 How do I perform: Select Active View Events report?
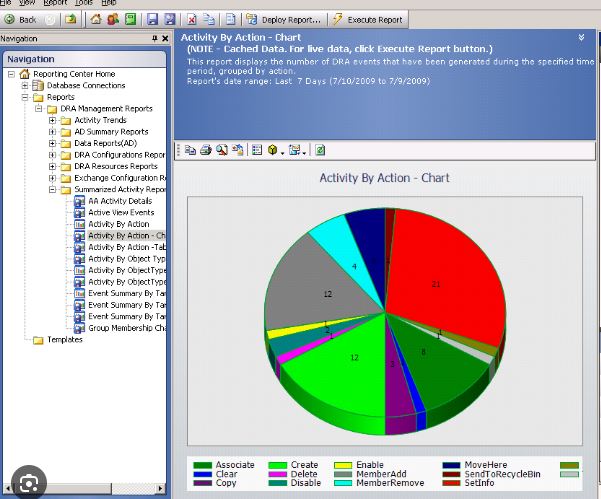coord(121,212)
